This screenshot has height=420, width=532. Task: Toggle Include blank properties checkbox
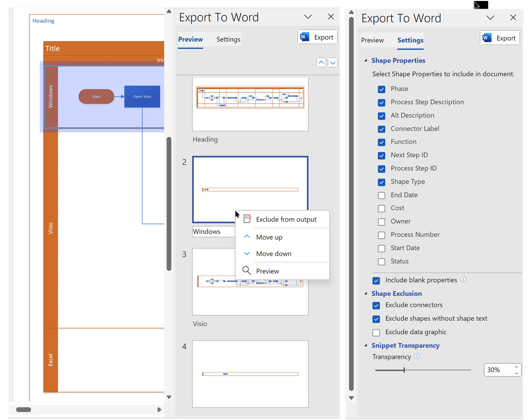(376, 281)
